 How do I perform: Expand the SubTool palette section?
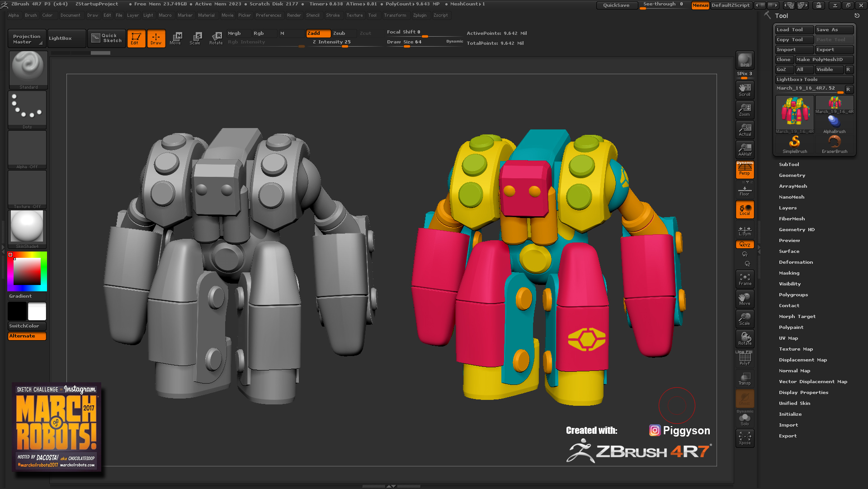click(789, 165)
